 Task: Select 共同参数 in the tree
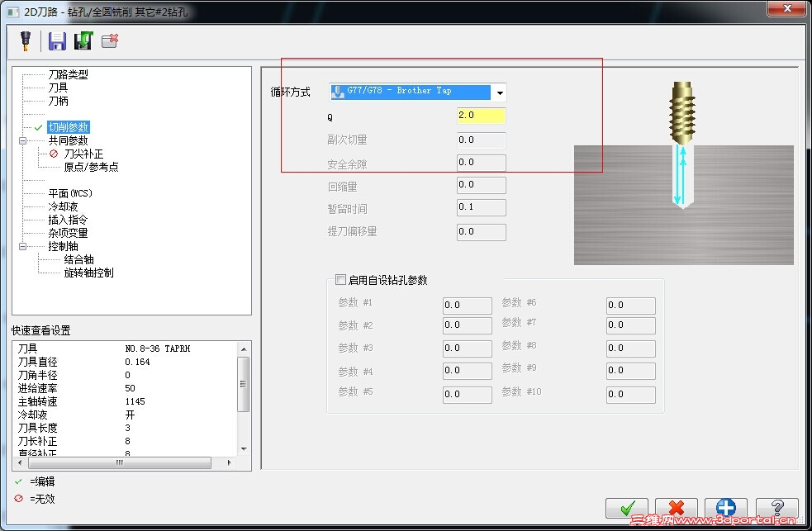[69, 140]
